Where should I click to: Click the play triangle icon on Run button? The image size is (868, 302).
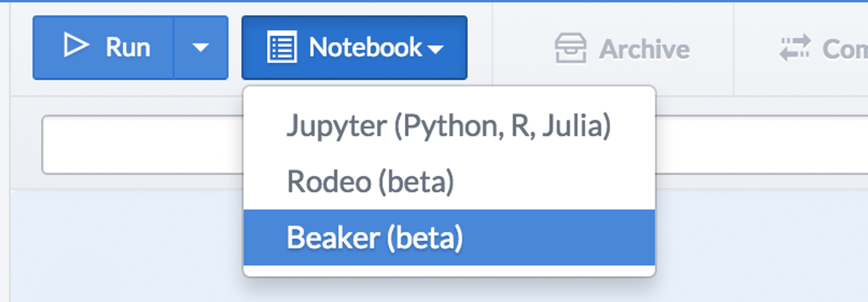(77, 45)
